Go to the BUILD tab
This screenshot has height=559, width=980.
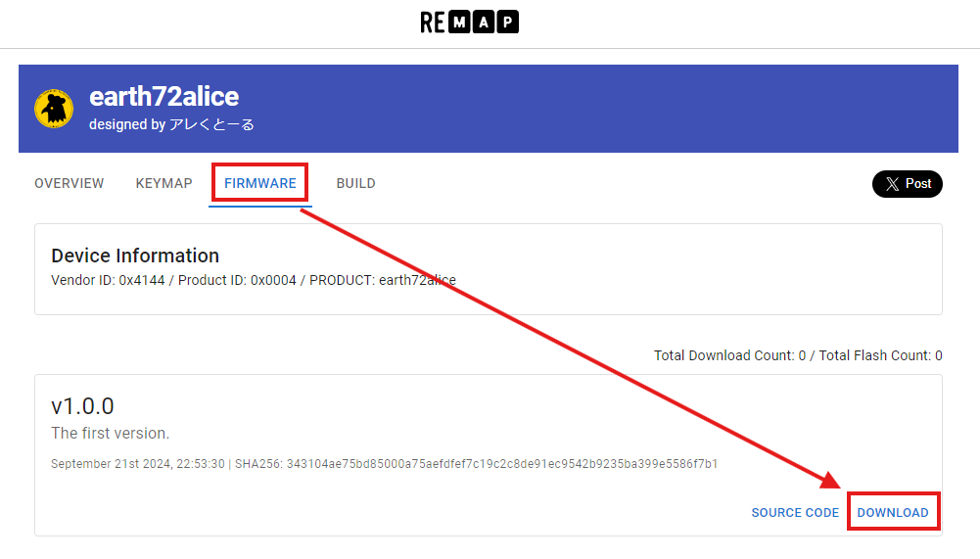pyautogui.click(x=355, y=183)
